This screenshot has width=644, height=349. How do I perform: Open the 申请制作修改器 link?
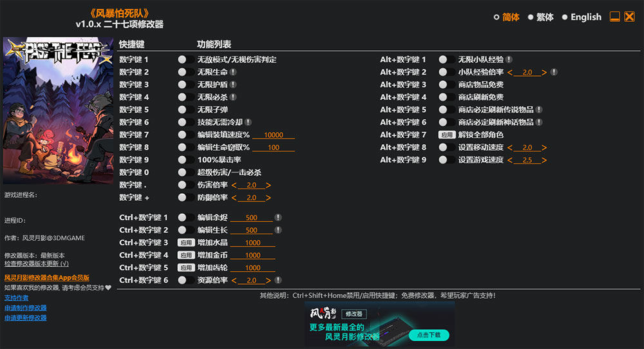click(26, 308)
